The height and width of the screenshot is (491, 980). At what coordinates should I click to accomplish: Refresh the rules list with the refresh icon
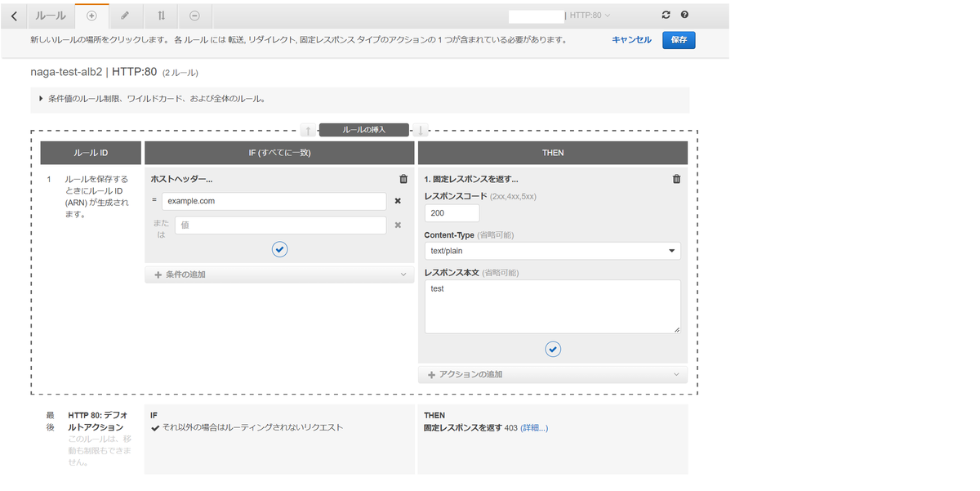tap(666, 14)
